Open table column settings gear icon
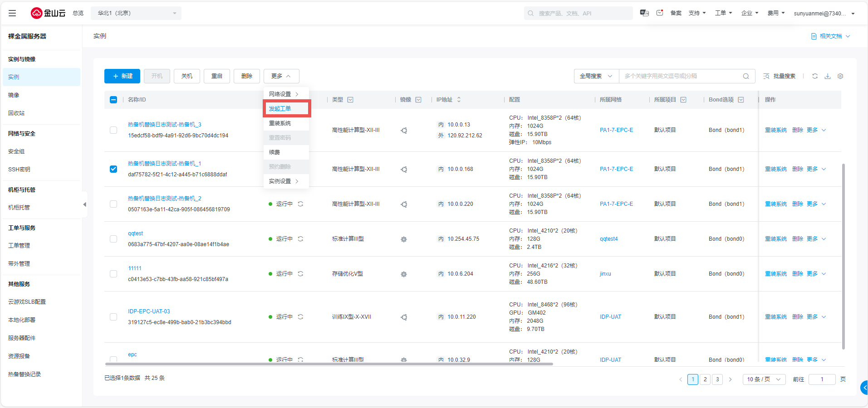The width and height of the screenshot is (868, 408). pyautogui.click(x=840, y=76)
